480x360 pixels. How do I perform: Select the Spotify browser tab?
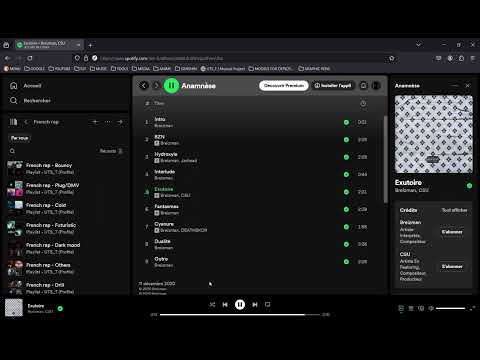click(48, 45)
